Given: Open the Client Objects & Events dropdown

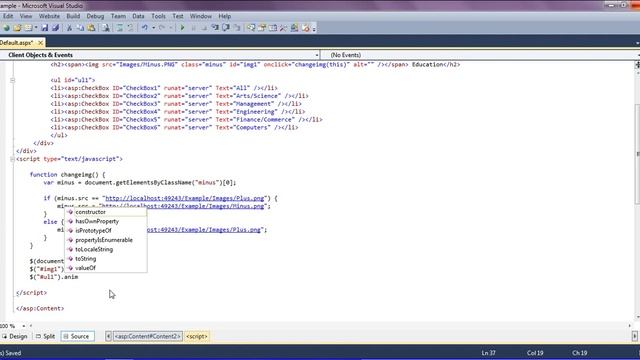Looking at the screenshot, I should [x=317, y=55].
